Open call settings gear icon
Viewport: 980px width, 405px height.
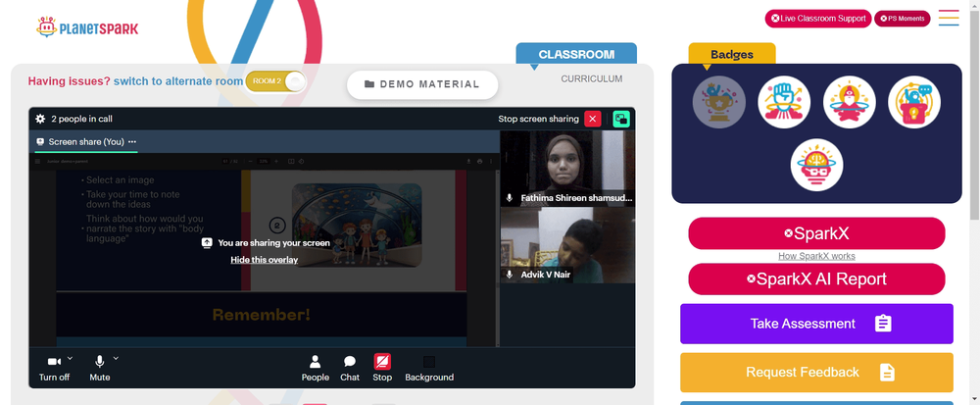[x=40, y=119]
